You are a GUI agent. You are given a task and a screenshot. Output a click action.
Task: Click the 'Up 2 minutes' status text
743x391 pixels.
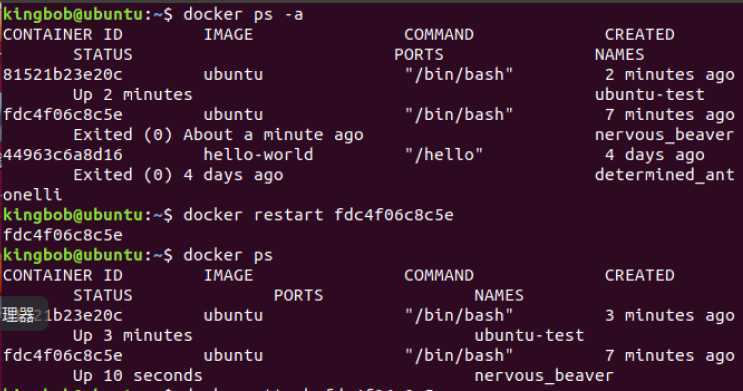[x=133, y=95]
